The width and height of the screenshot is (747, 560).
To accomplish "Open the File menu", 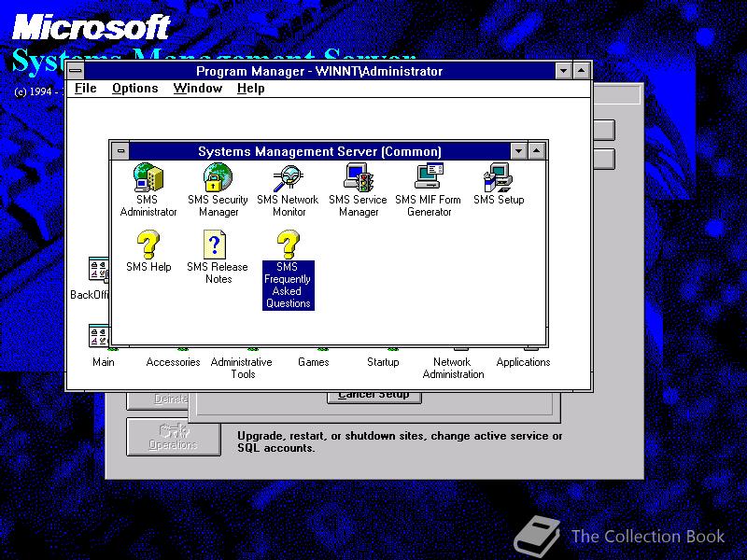I will 86,89.
